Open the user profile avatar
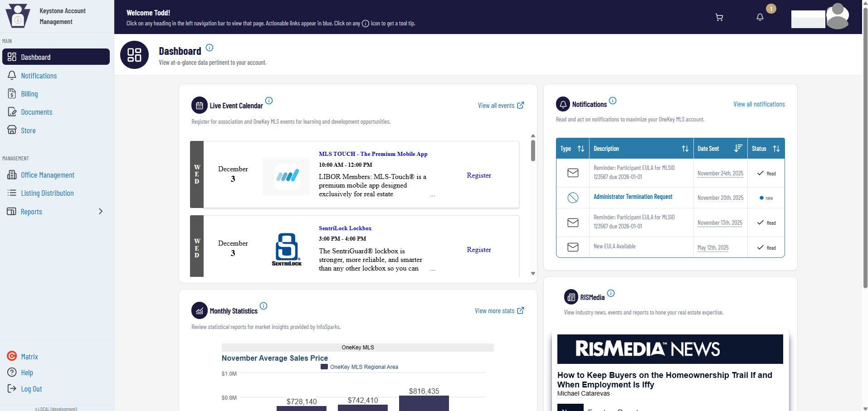Screen dimensions: 868x411 point(837,16)
